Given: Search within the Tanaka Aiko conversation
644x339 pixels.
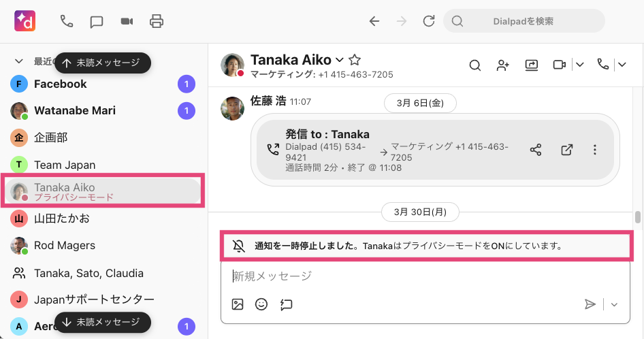Looking at the screenshot, I should pyautogui.click(x=475, y=65).
